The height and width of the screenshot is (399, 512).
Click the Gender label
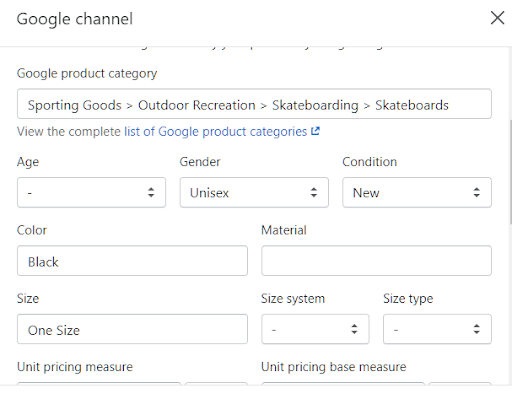tap(200, 162)
